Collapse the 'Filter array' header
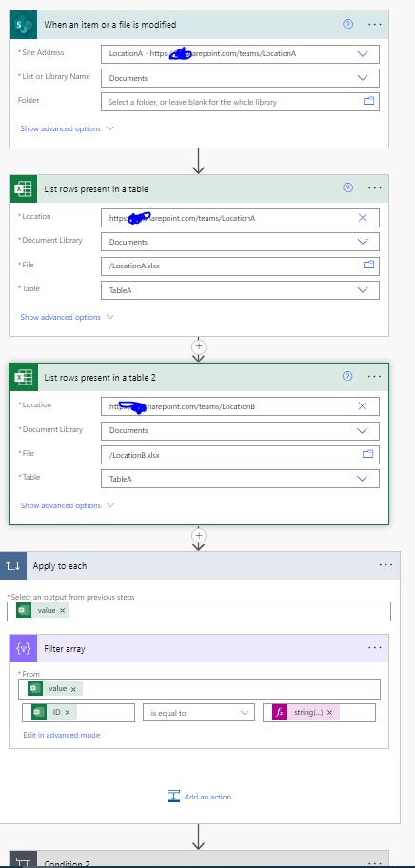415x868 pixels. tap(199, 648)
